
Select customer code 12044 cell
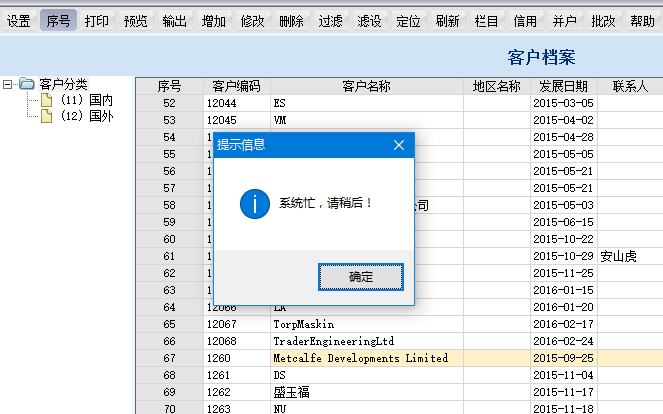(x=237, y=103)
